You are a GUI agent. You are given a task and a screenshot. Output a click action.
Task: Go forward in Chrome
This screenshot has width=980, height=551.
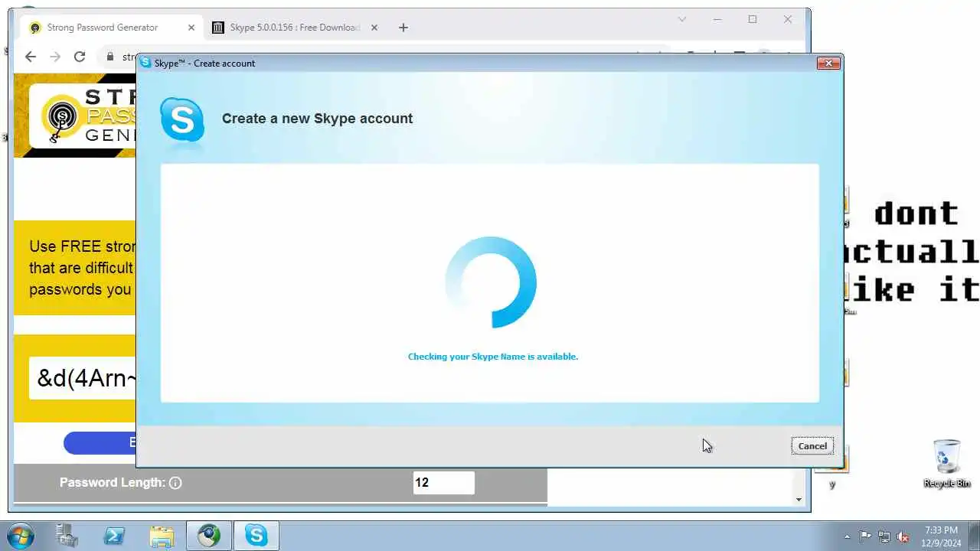click(x=55, y=57)
